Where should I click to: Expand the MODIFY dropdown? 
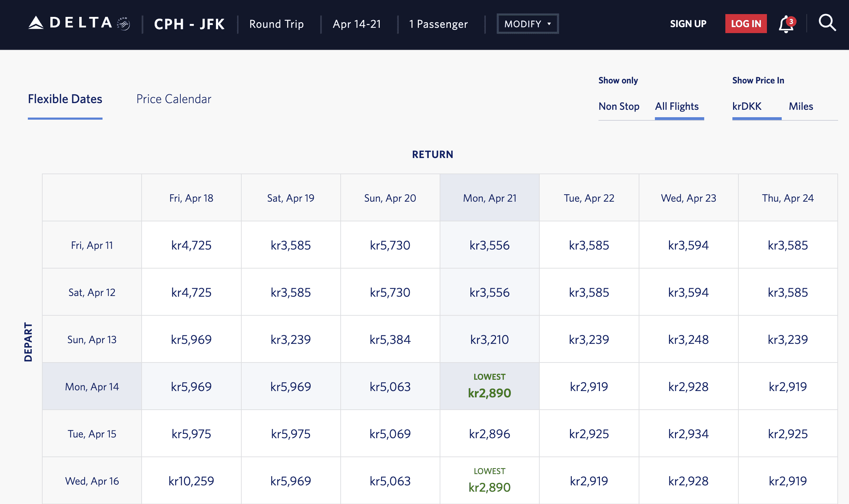(527, 24)
